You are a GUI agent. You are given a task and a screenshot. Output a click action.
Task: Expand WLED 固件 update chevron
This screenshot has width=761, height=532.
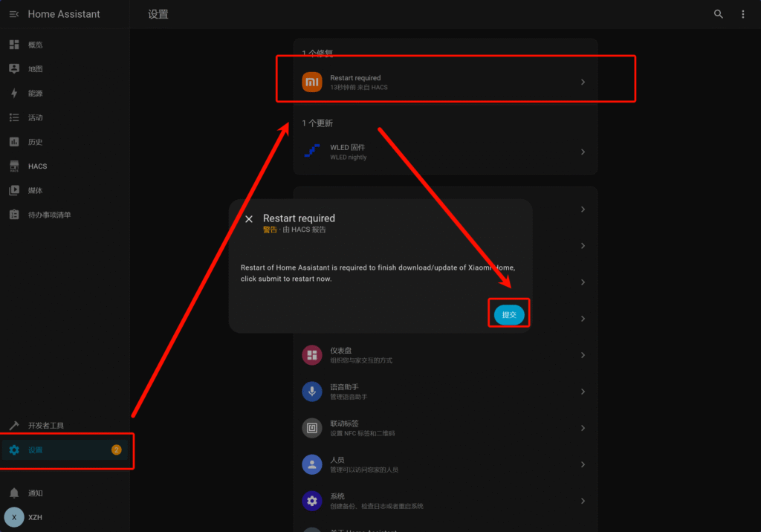coord(583,152)
